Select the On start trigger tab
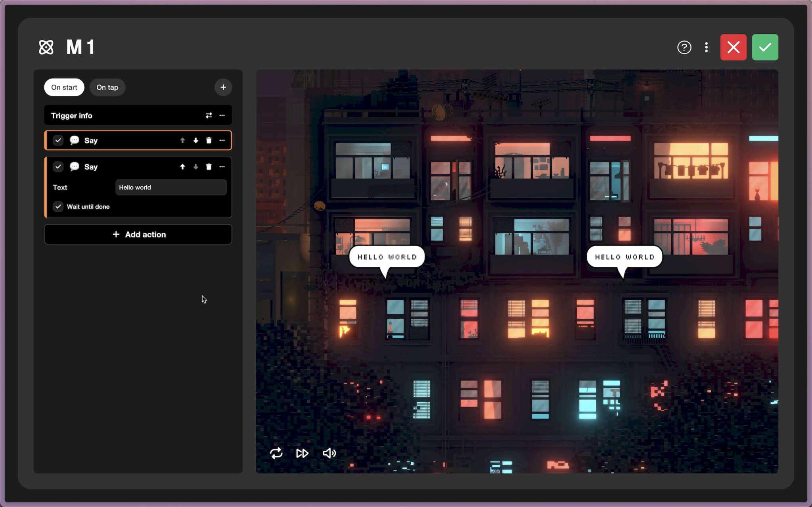Image resolution: width=812 pixels, height=507 pixels. (x=64, y=87)
